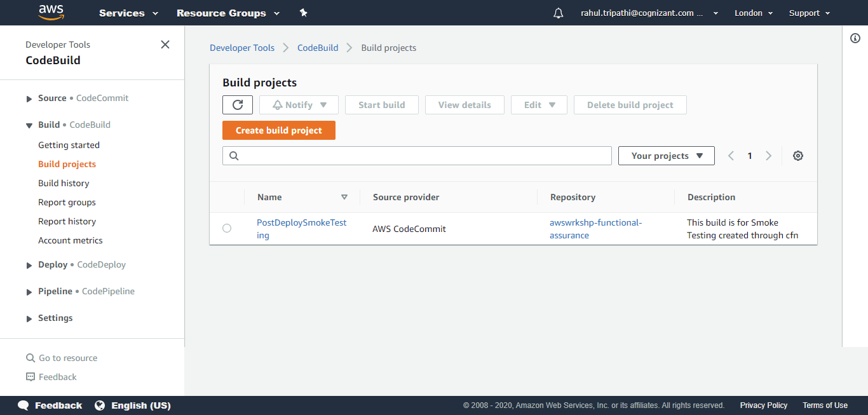Click the Repository column header

click(x=573, y=197)
